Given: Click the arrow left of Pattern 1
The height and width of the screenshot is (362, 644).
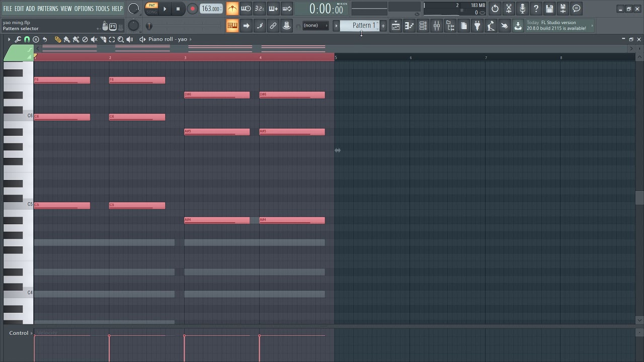Looking at the screenshot, I should pos(336,26).
